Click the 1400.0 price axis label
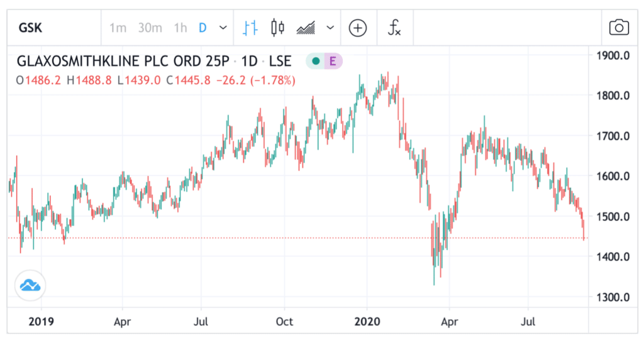This screenshot has width=644, height=343. coord(613,257)
